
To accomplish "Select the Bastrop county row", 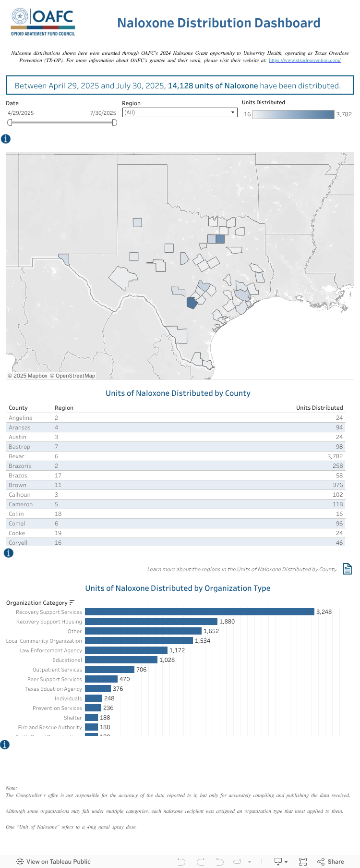I will click(x=176, y=447).
